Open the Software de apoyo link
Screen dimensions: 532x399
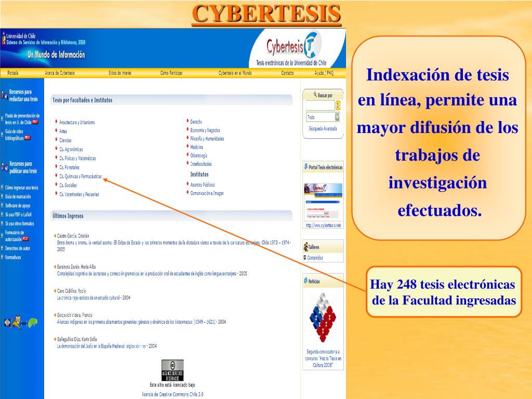click(x=18, y=206)
